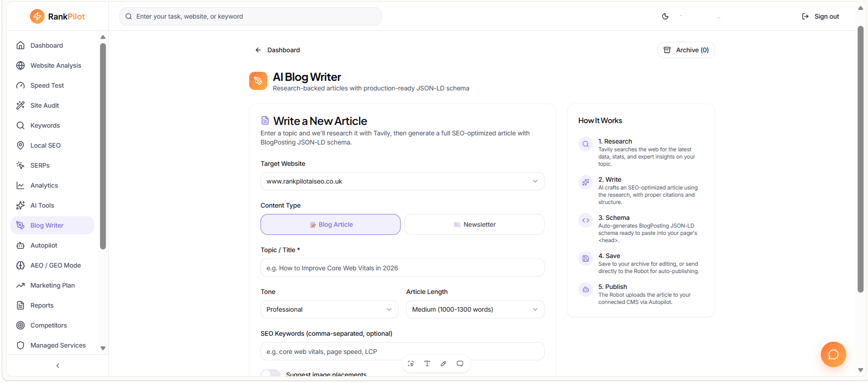Click the Archive (0) button
The height and width of the screenshot is (383, 868).
pos(686,50)
